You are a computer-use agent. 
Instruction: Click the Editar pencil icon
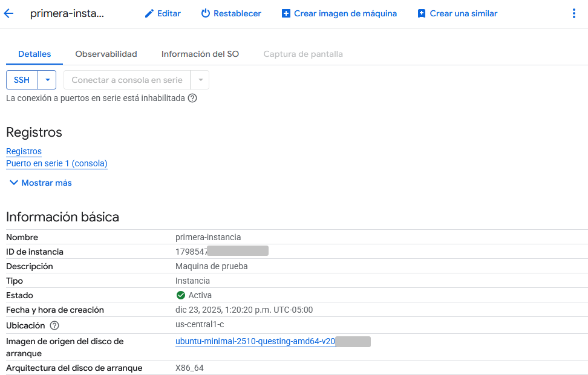[x=149, y=13]
